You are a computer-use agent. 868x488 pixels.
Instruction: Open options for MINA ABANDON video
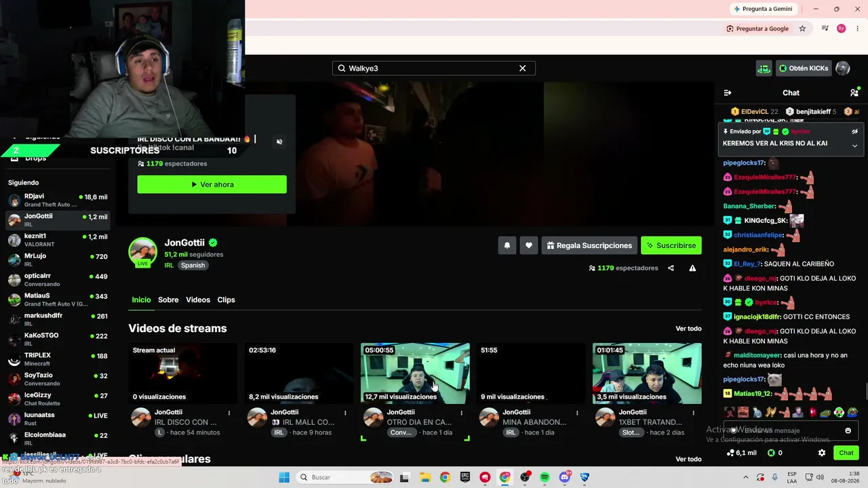point(577,413)
